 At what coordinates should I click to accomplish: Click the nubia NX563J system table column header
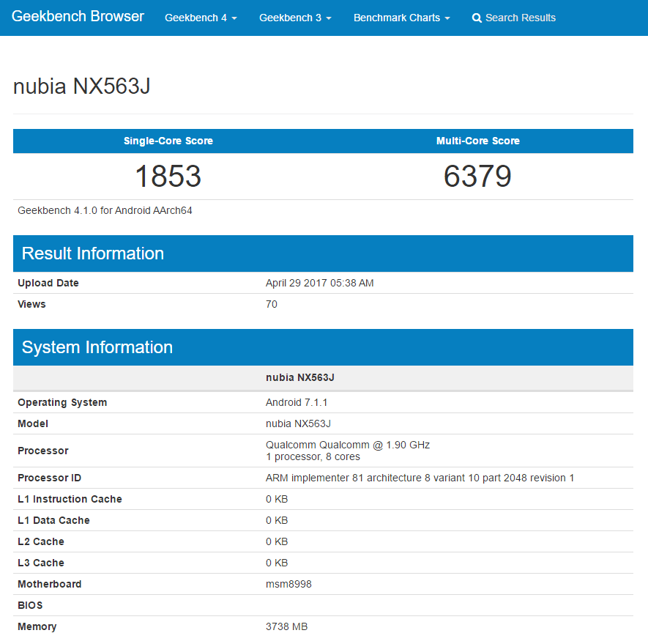(x=300, y=377)
